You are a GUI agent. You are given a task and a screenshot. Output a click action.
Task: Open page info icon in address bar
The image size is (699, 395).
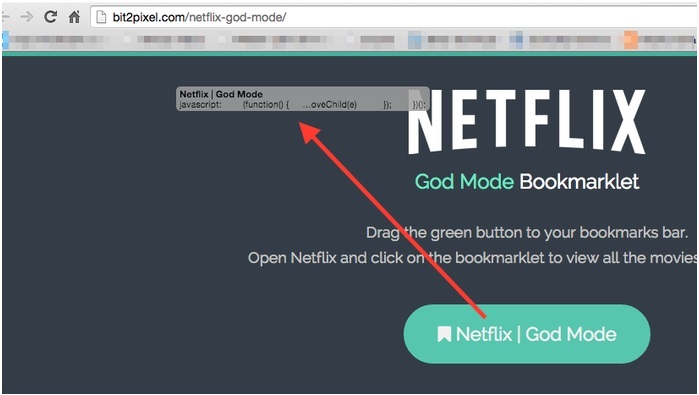coord(102,17)
